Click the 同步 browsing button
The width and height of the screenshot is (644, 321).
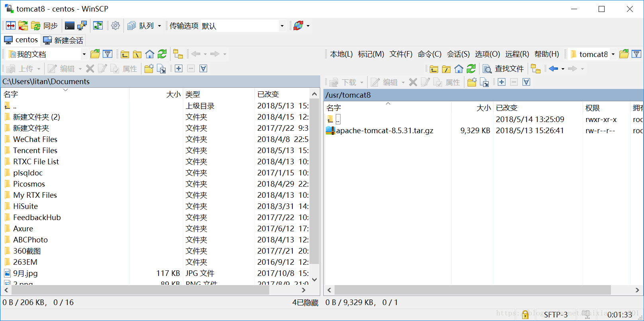pyautogui.click(x=45, y=26)
